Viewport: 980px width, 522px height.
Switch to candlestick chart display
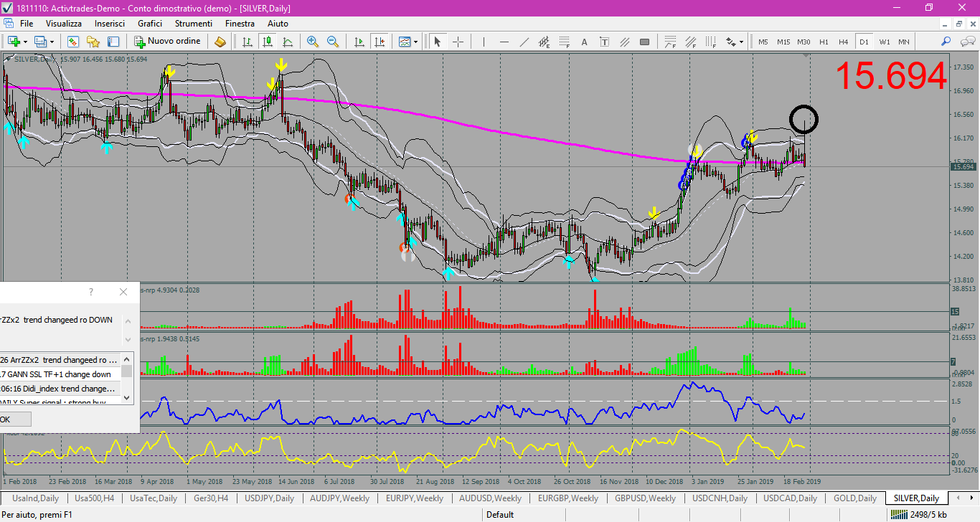pyautogui.click(x=268, y=42)
